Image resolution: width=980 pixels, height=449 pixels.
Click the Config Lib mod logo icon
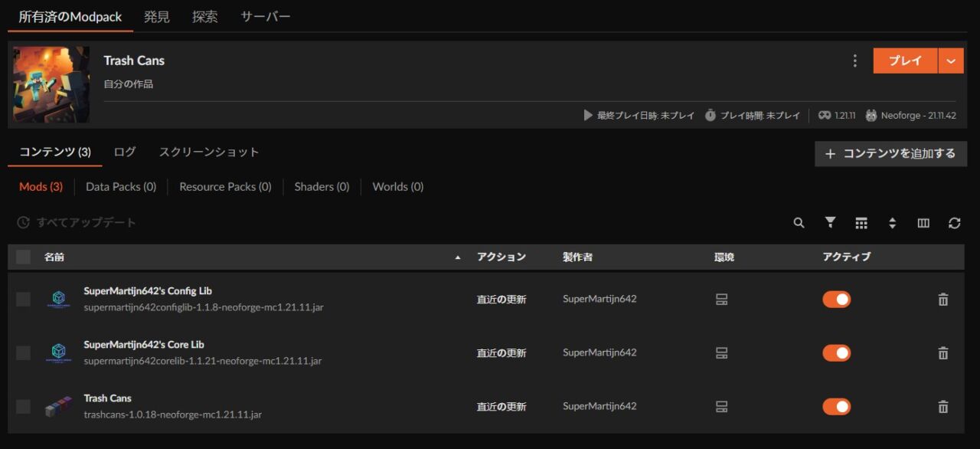(59, 299)
